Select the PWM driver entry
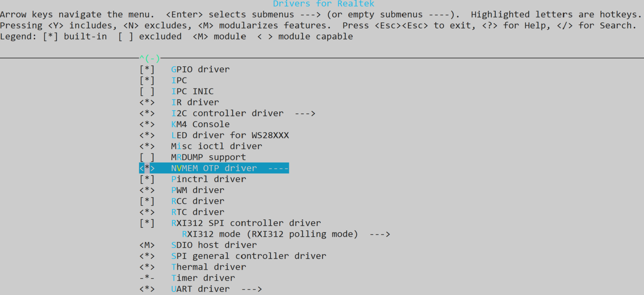644x295 pixels. (198, 190)
